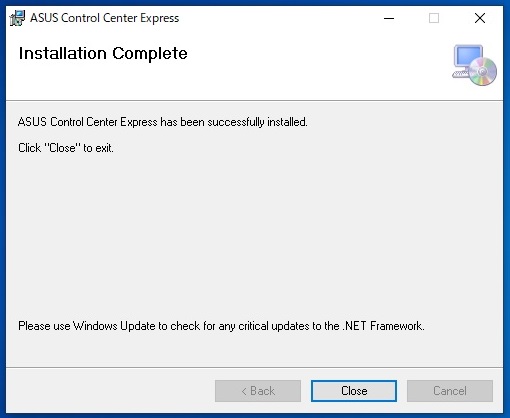Click the blank gray area of the dialog body

pyautogui.click(x=255, y=233)
